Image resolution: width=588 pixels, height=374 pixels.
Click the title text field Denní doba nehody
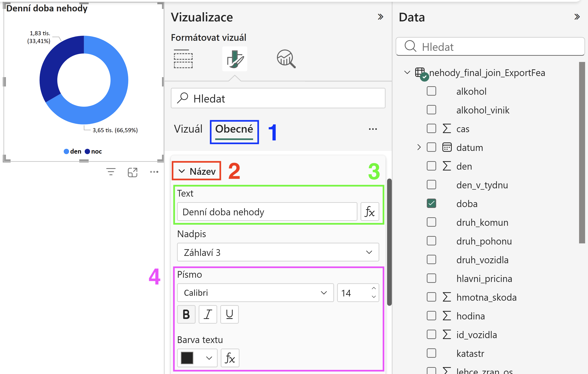click(x=267, y=212)
